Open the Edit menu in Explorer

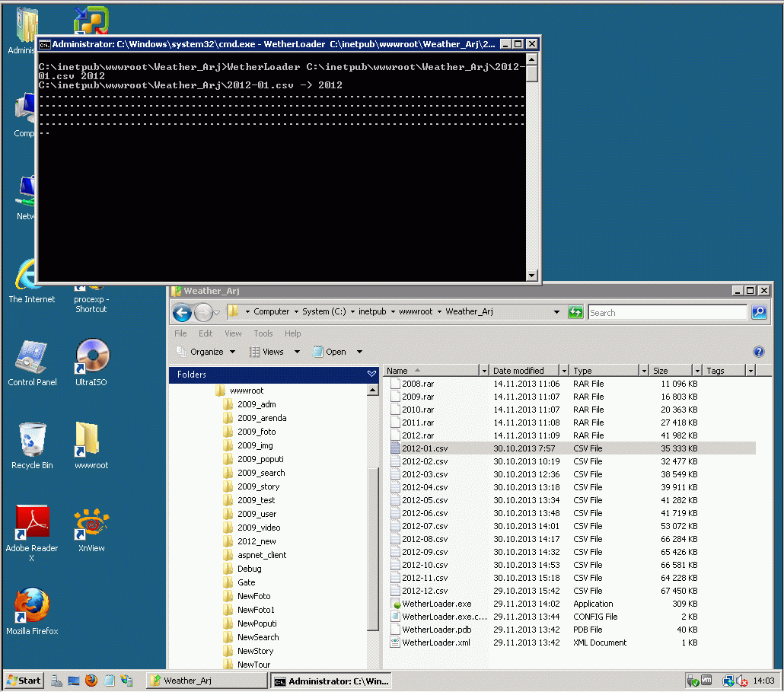coord(206,333)
